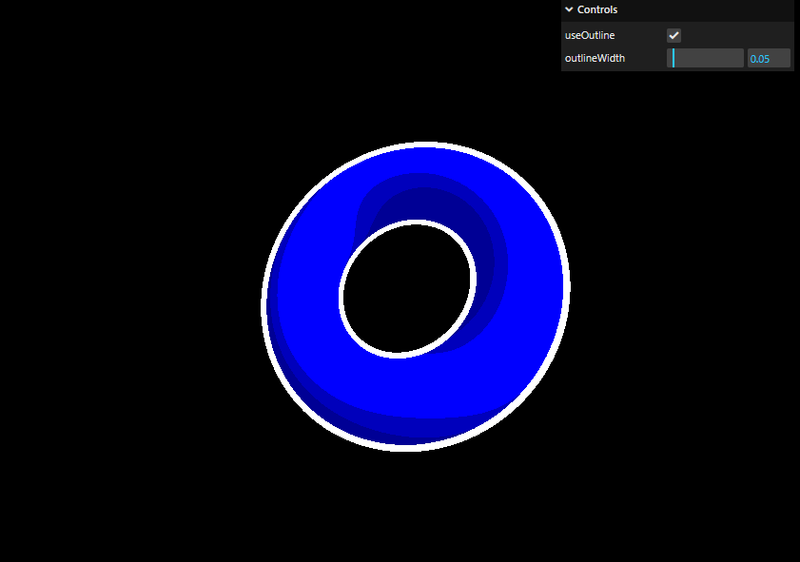Image resolution: width=800 pixels, height=562 pixels.
Task: Uncheck the useOutline checkbox
Action: 674,35
